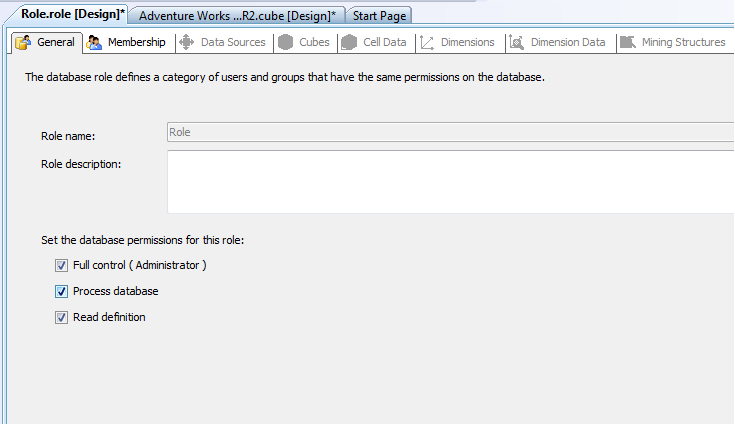Click the General tab icon
Screen dimensions: 735x425
[x=23, y=42]
